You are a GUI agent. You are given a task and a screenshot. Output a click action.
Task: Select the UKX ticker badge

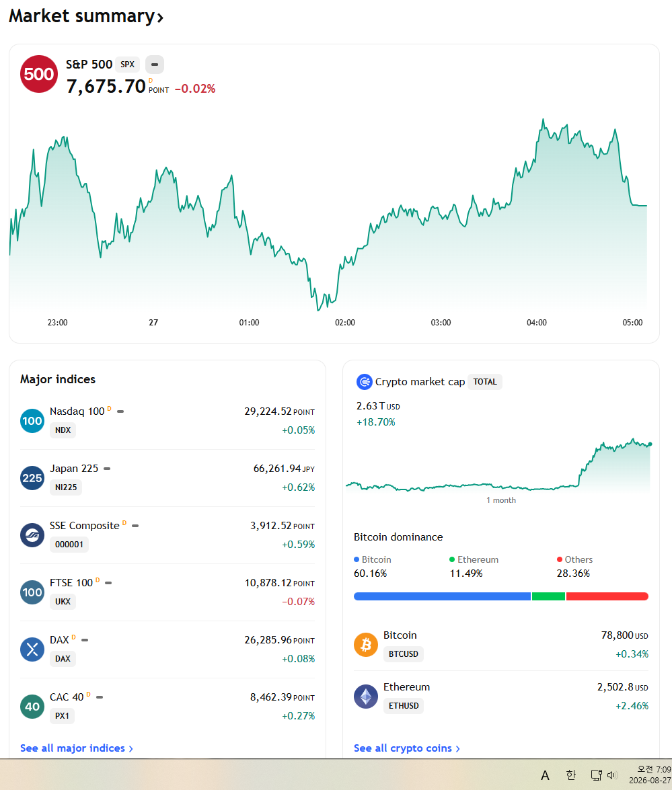pyautogui.click(x=63, y=602)
